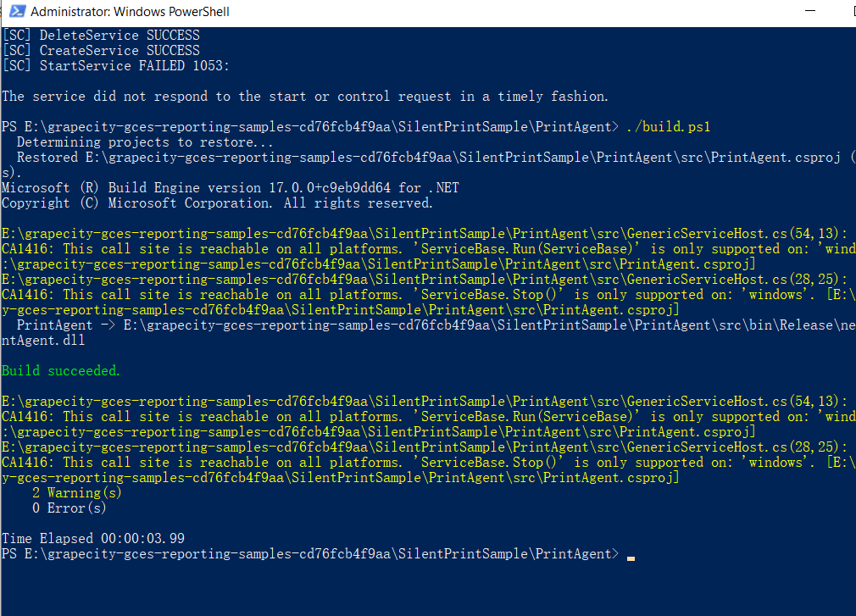The image size is (856, 616).
Task: Click the '0 Error(s)' summary line
Action: click(x=69, y=508)
